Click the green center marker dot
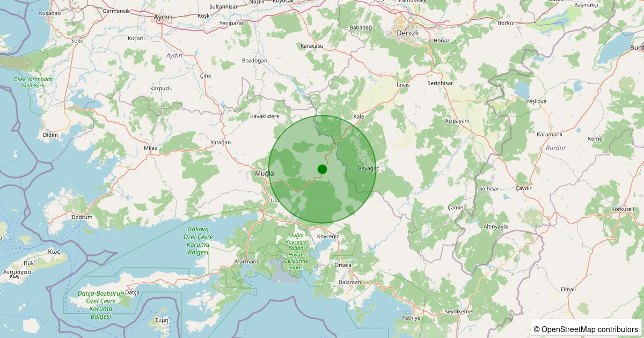Viewport: 644px width, 338px height. [322, 169]
